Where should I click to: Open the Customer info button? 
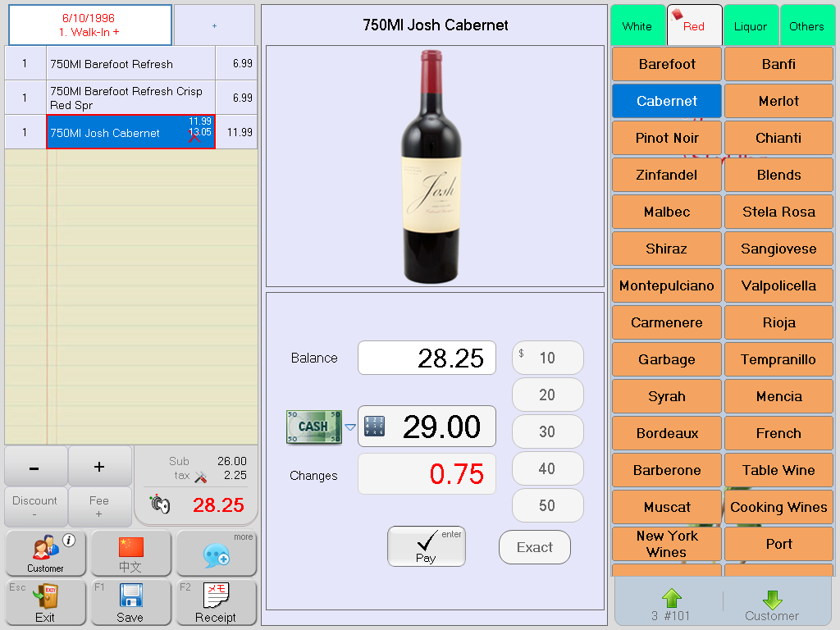(x=46, y=553)
